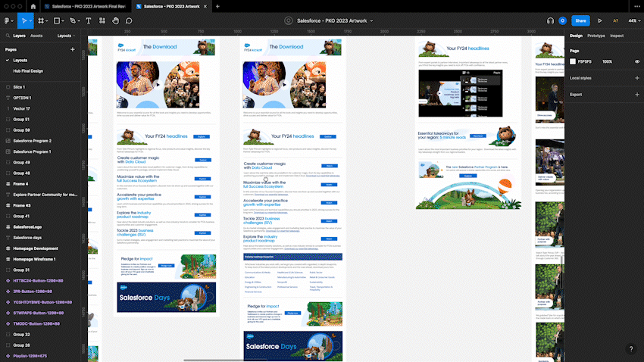Toggle page background visibility eye icon
The height and width of the screenshot is (362, 644).
(x=637, y=61)
